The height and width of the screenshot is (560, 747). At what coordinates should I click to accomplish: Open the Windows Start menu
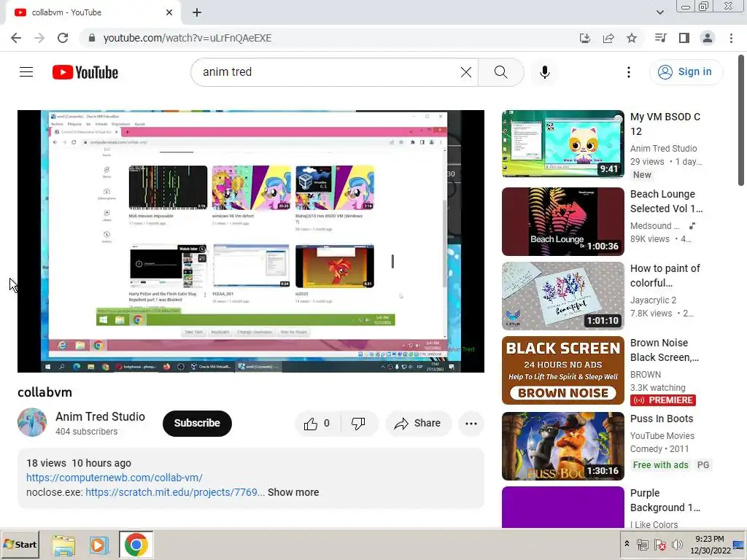click(20, 545)
